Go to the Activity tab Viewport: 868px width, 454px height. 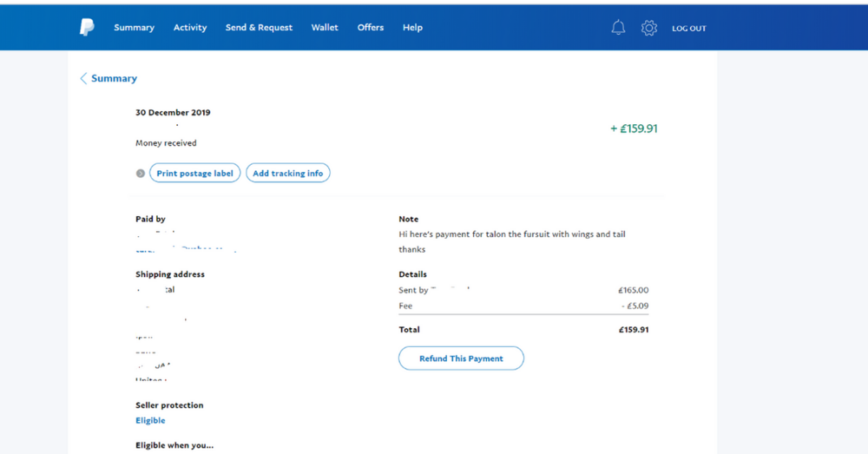190,28
